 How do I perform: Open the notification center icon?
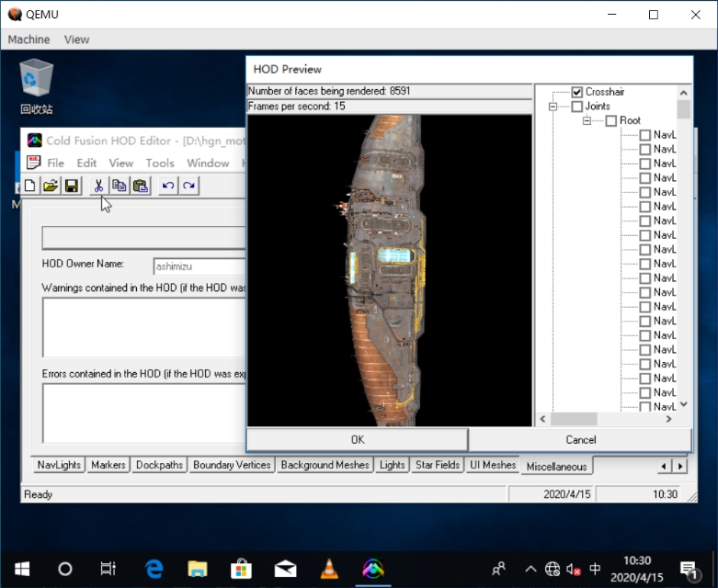(x=689, y=570)
